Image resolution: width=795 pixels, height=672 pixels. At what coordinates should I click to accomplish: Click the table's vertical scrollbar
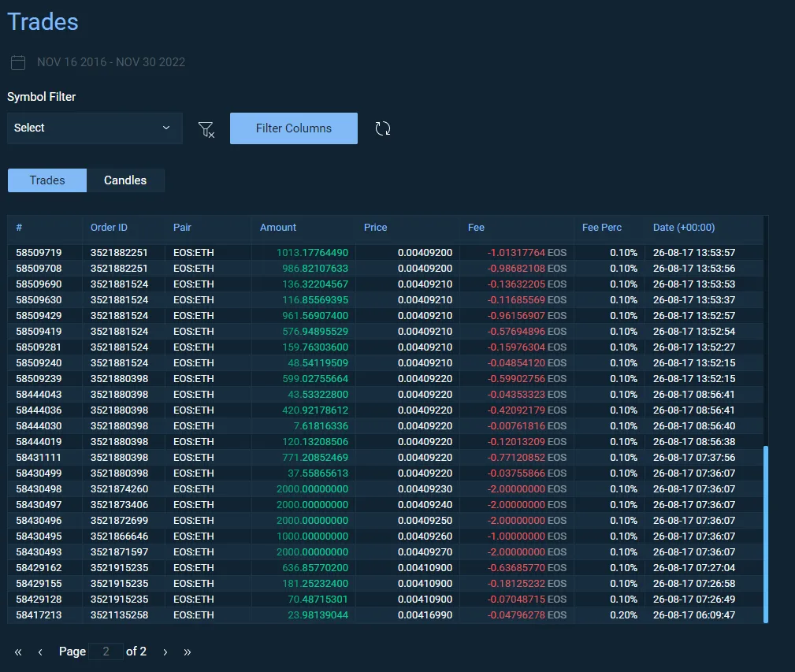[765, 534]
